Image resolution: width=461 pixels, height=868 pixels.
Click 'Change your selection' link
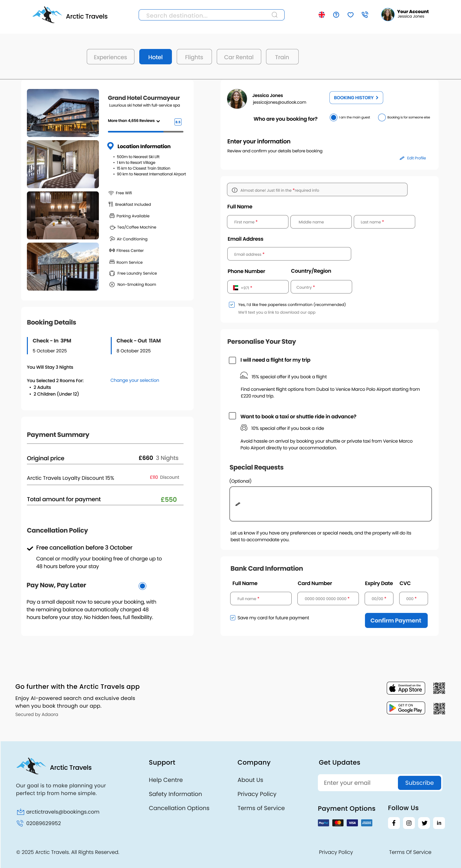point(134,380)
